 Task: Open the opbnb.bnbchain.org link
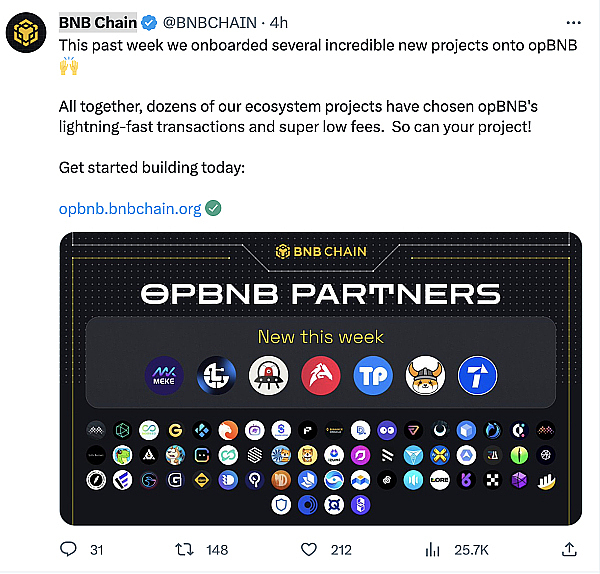click(x=130, y=208)
